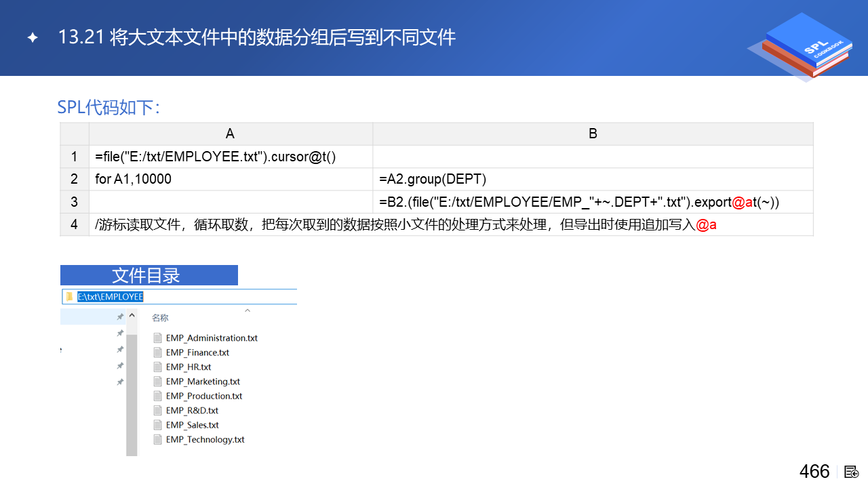Select the EMP_Administration.txt file name

click(212, 338)
